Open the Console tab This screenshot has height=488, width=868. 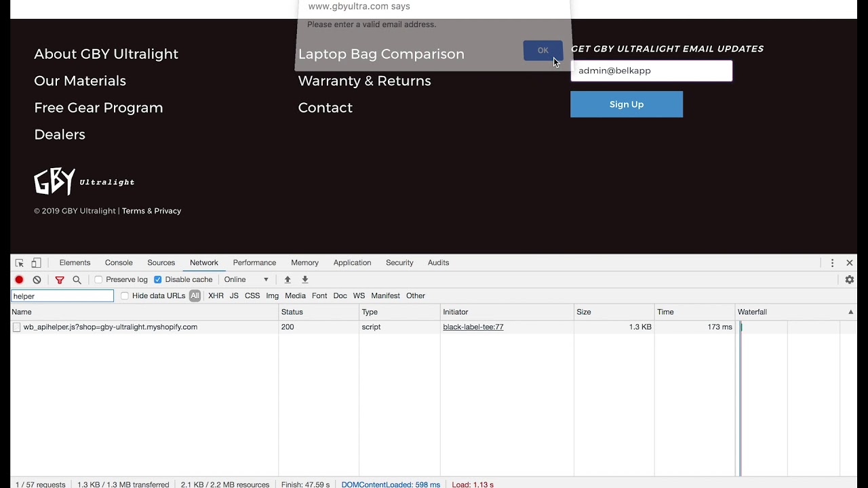(x=119, y=262)
